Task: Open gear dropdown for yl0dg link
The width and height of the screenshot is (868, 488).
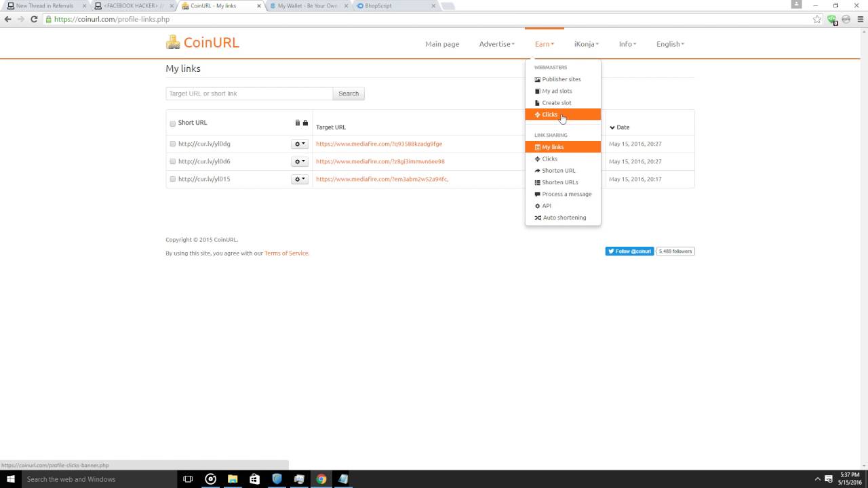Action: tap(300, 144)
